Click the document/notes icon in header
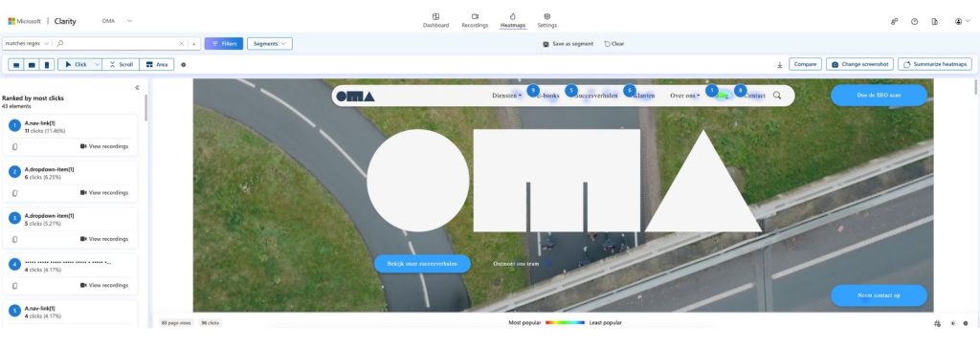This screenshot has height=348, width=980. pos(934,21)
